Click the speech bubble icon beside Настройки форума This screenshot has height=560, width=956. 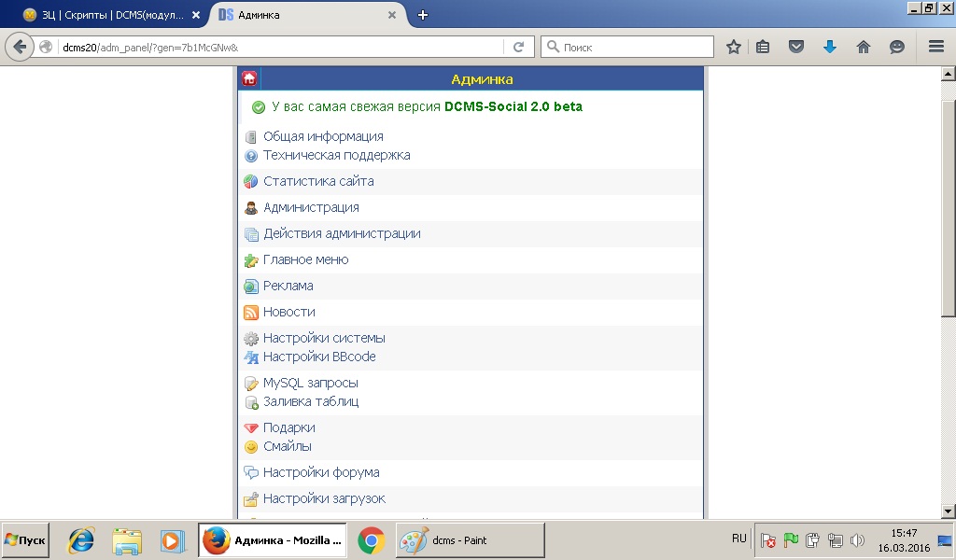pyautogui.click(x=250, y=473)
